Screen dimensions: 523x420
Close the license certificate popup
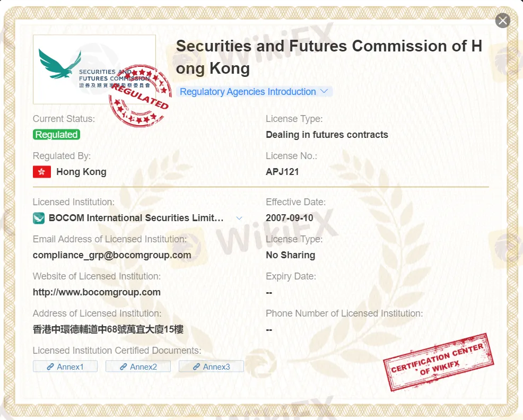[x=502, y=21]
